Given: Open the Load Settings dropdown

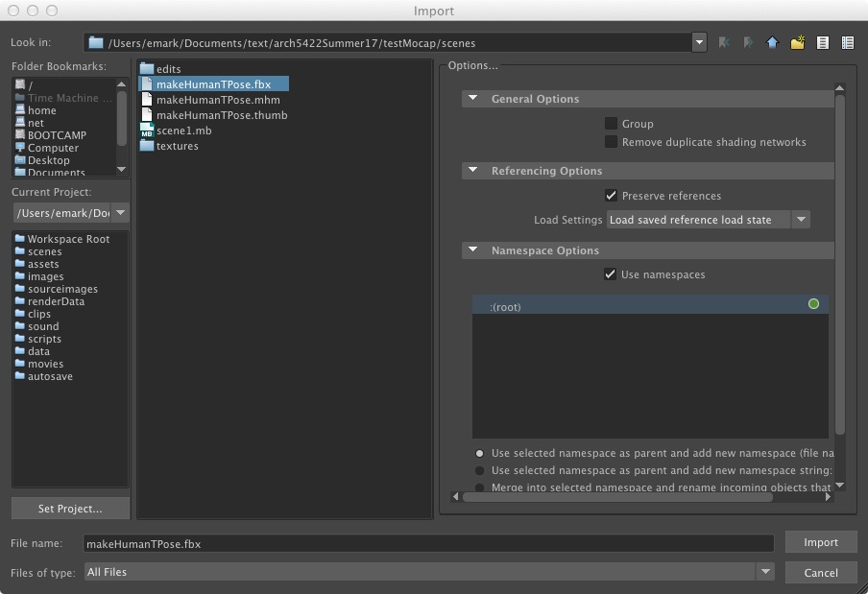Looking at the screenshot, I should (801, 219).
